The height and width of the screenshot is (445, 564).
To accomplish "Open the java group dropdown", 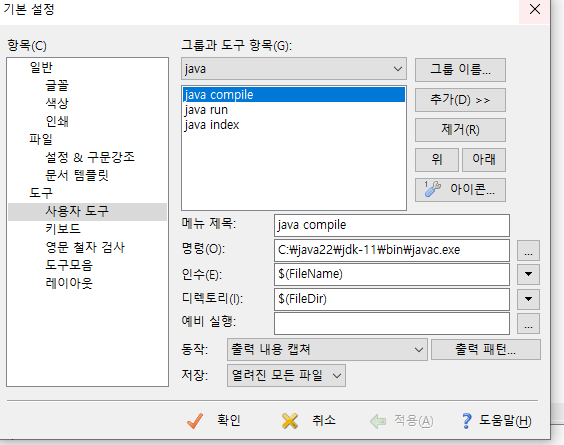I will (294, 68).
